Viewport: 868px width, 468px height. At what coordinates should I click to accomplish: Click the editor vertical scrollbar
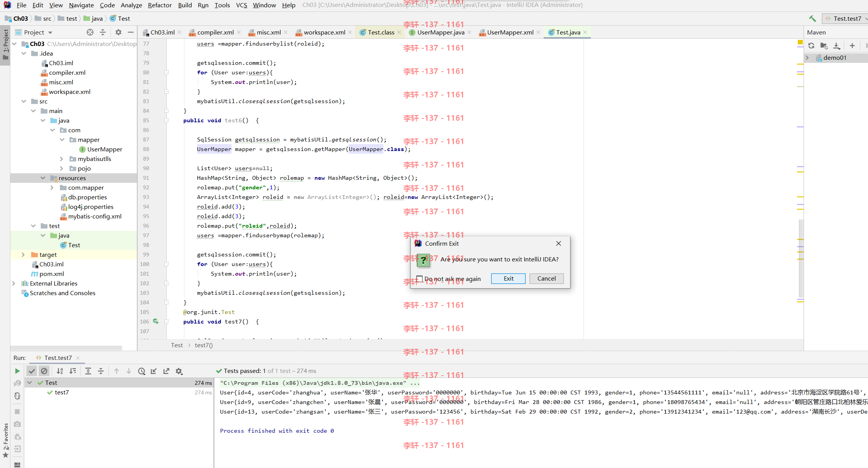801,259
